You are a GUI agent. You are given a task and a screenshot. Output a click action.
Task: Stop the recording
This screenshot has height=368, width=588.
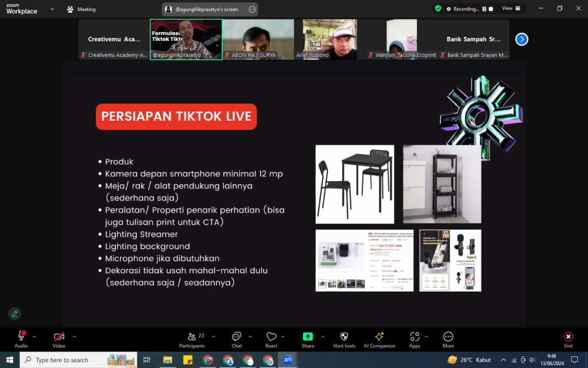491,9
